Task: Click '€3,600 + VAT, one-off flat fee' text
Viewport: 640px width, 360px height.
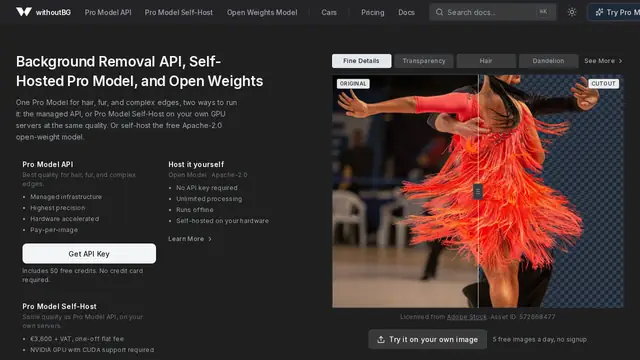Action: click(77, 339)
